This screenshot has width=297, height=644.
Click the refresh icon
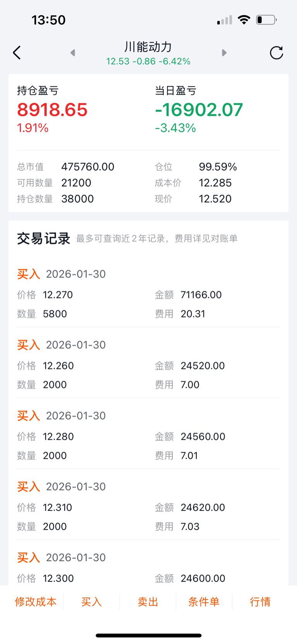(276, 53)
